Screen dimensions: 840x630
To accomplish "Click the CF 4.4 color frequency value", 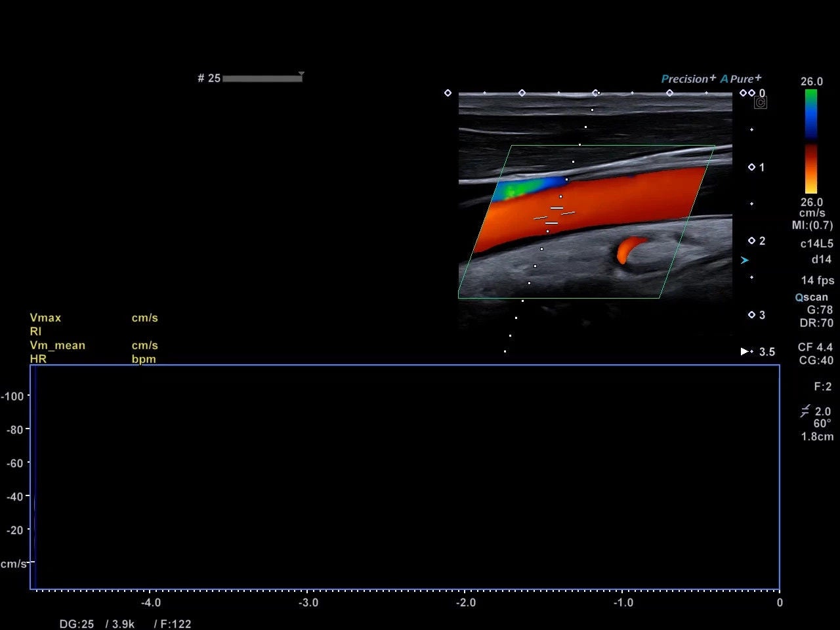I will [x=815, y=347].
